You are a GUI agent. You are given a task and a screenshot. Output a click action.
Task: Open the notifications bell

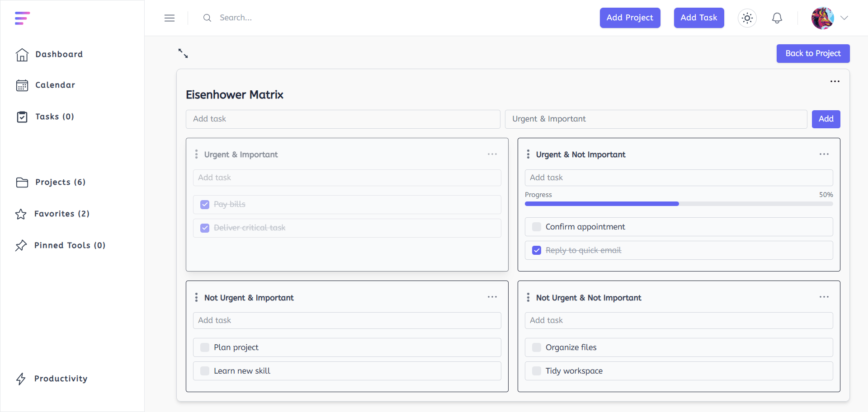[777, 18]
